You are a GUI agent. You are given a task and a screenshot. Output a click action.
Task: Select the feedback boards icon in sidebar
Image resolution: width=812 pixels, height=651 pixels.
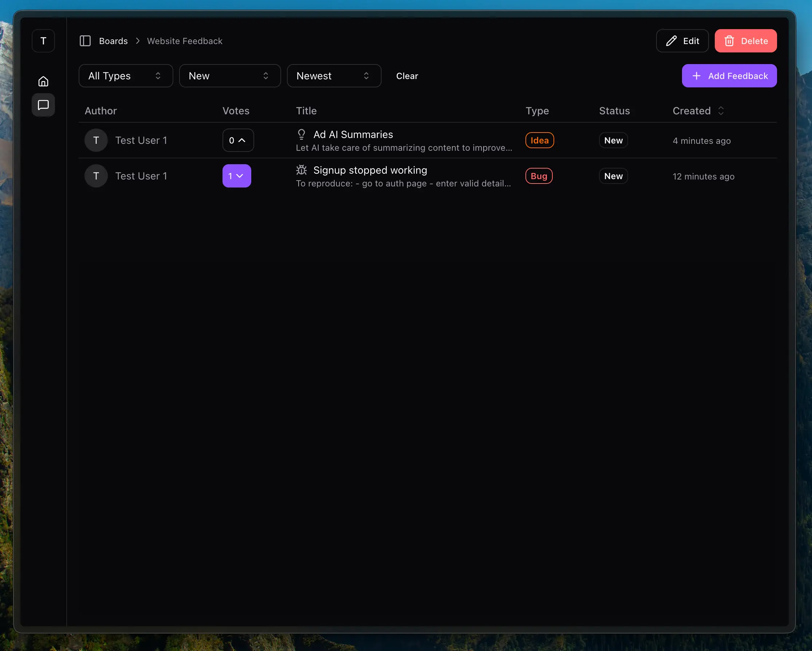coord(43,105)
